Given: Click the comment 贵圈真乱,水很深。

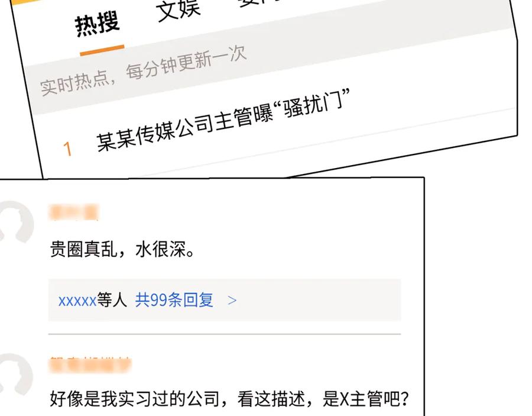Looking at the screenshot, I should pyautogui.click(x=122, y=250).
